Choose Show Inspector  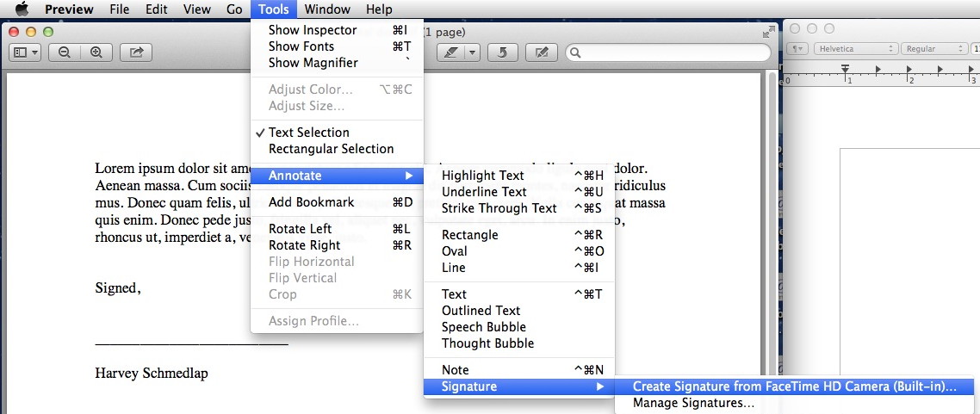[337, 30]
